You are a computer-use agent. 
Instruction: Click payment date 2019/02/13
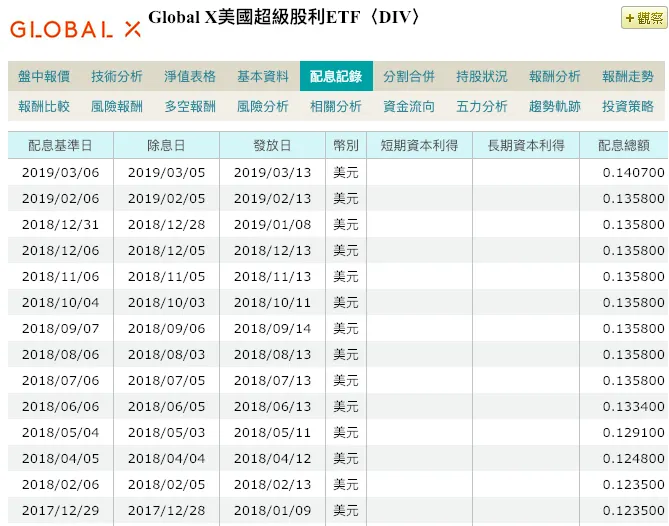point(272,199)
